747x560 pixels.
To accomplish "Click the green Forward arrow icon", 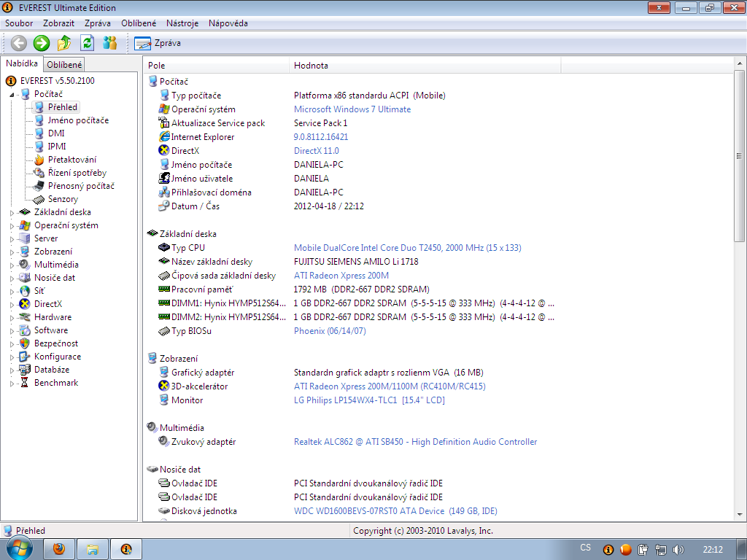I will click(x=42, y=43).
